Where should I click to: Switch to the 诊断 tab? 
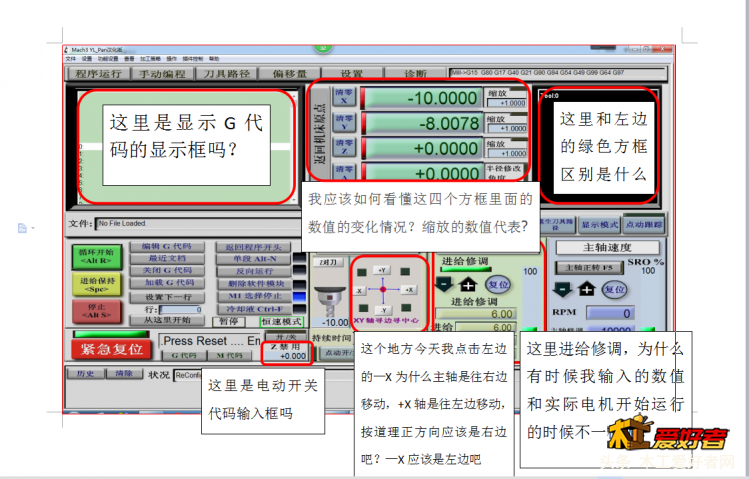click(x=416, y=74)
